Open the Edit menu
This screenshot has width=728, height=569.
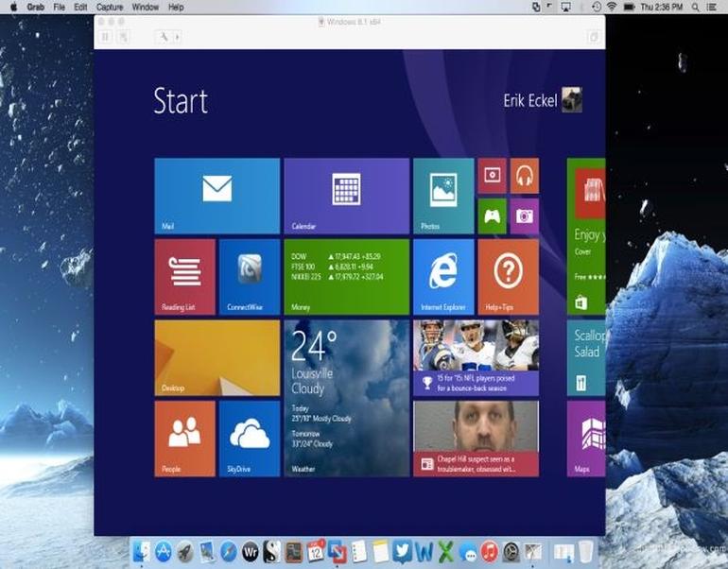tap(80, 7)
